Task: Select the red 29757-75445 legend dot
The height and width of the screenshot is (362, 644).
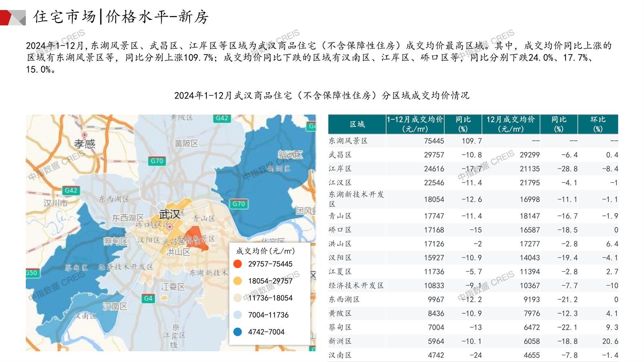Action: click(x=238, y=264)
